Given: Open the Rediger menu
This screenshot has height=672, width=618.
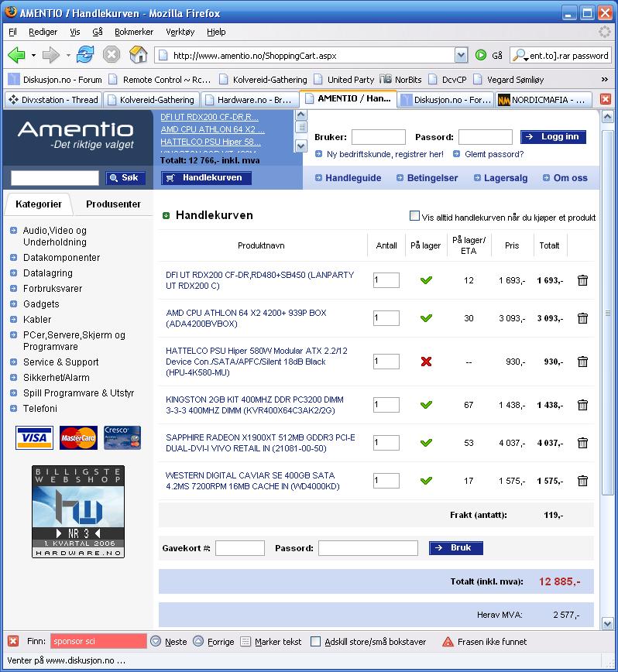Looking at the screenshot, I should point(43,32).
